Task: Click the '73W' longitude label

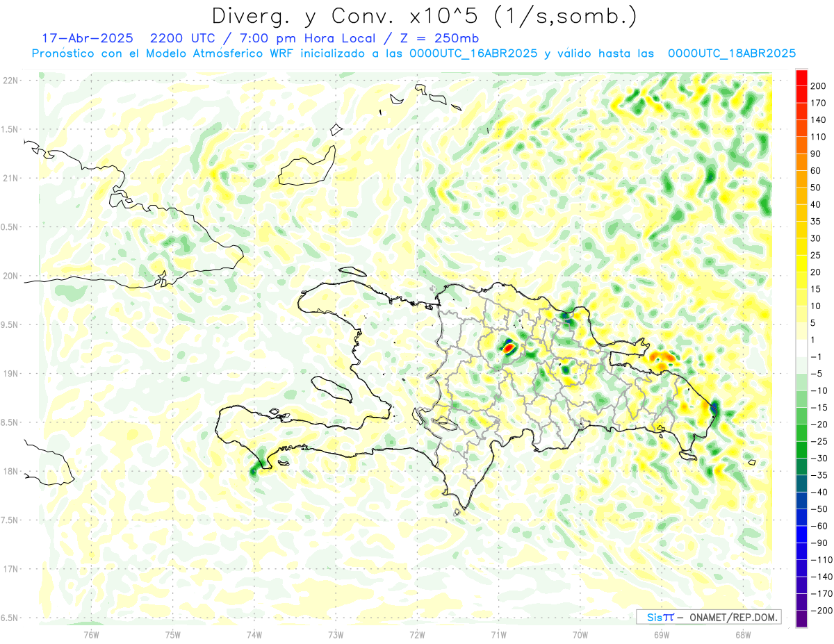Action: click(x=336, y=634)
